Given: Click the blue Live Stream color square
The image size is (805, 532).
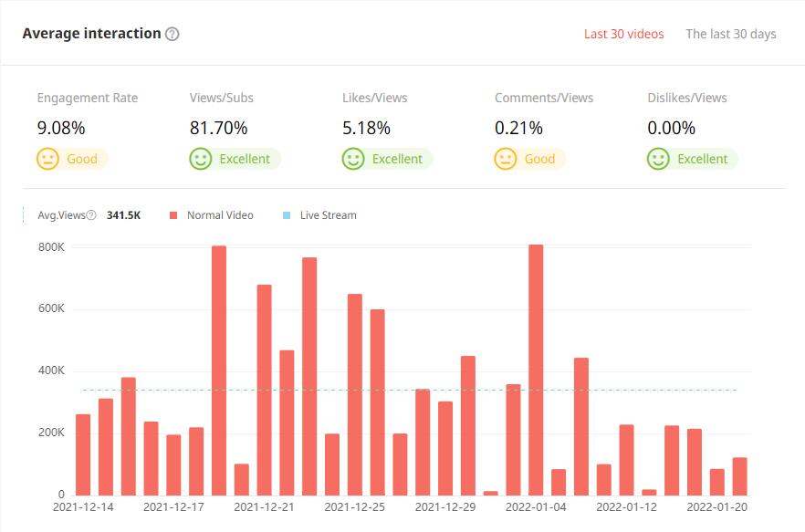Looking at the screenshot, I should pos(287,215).
